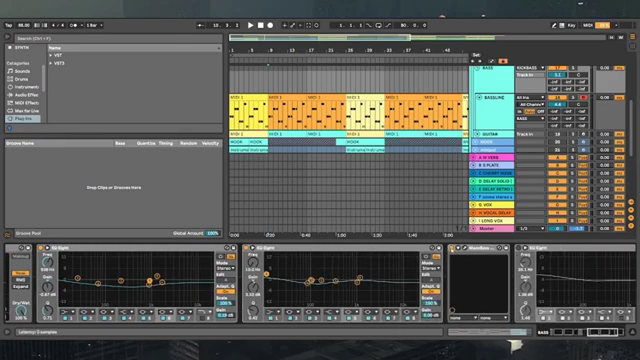Disarm the BASSLINE record arm button
The image size is (640, 360).
coord(583,98)
